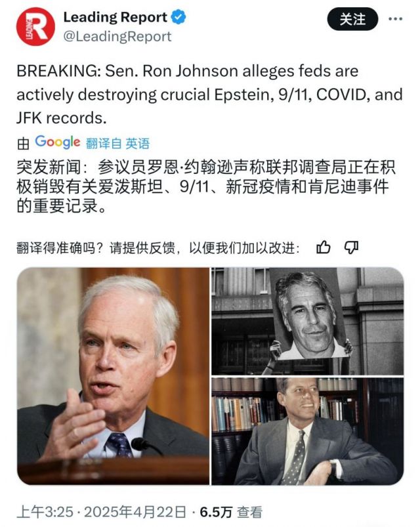
Task: Click the Chinese translated text starting 突发新闻
Action: point(206,186)
